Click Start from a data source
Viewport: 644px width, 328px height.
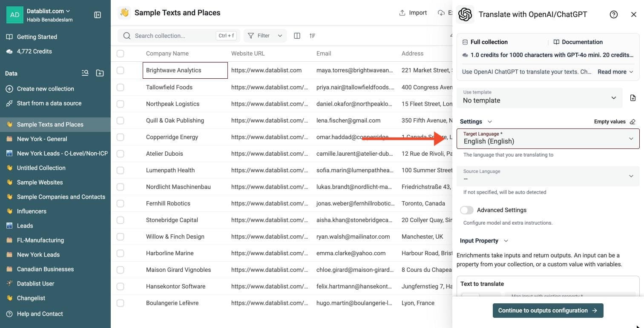click(x=49, y=103)
